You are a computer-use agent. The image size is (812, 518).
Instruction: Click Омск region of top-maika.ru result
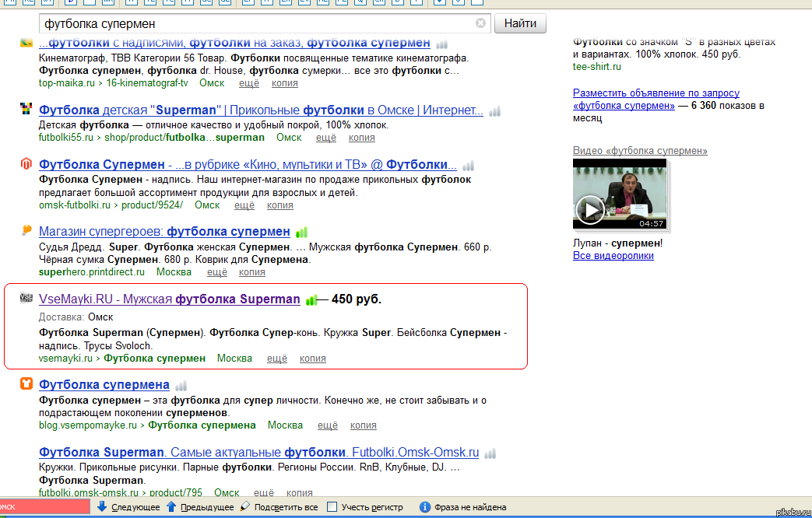[x=213, y=83]
